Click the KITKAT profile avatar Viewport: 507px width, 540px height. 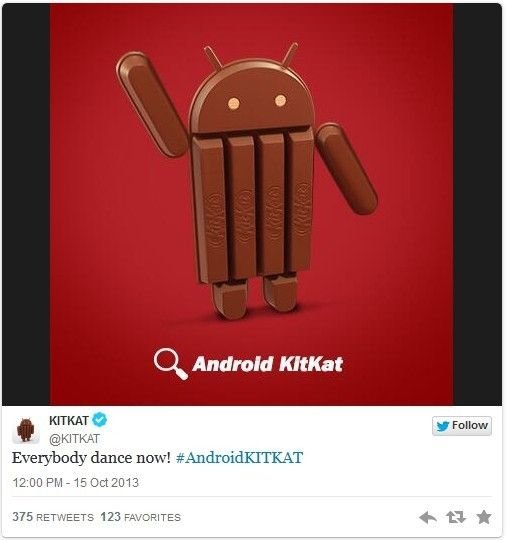[x=25, y=429]
